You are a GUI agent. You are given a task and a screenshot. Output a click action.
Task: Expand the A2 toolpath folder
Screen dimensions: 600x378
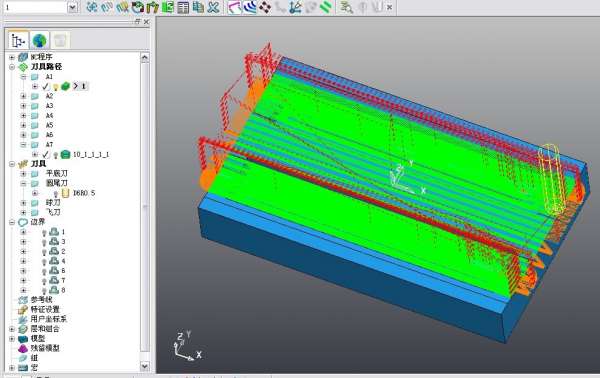(x=24, y=96)
